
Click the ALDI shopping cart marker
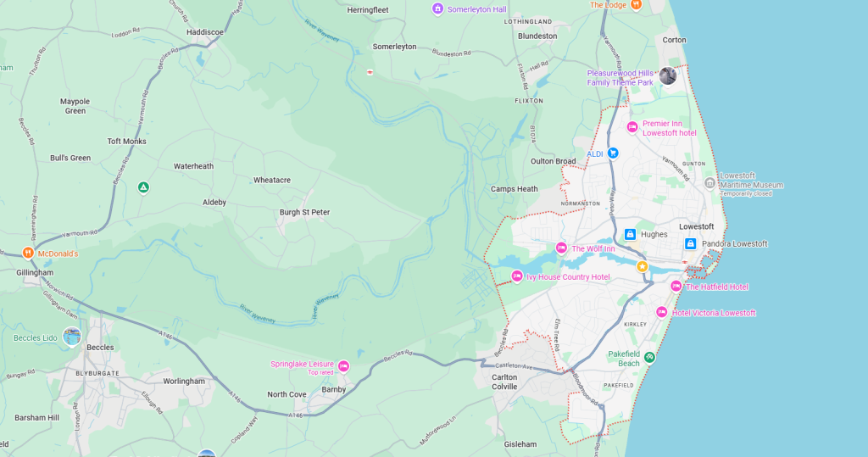pyautogui.click(x=613, y=153)
